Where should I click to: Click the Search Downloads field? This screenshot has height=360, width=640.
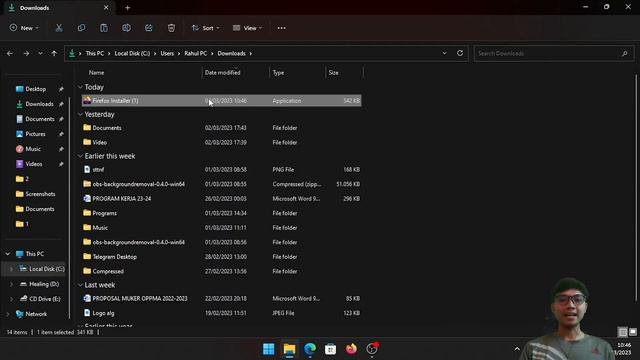click(554, 53)
